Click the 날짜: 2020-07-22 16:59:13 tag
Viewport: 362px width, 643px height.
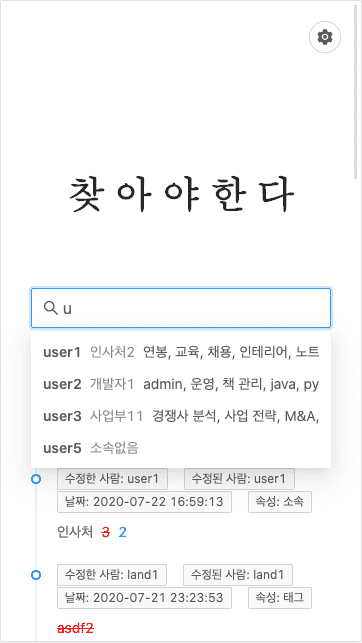point(144,502)
